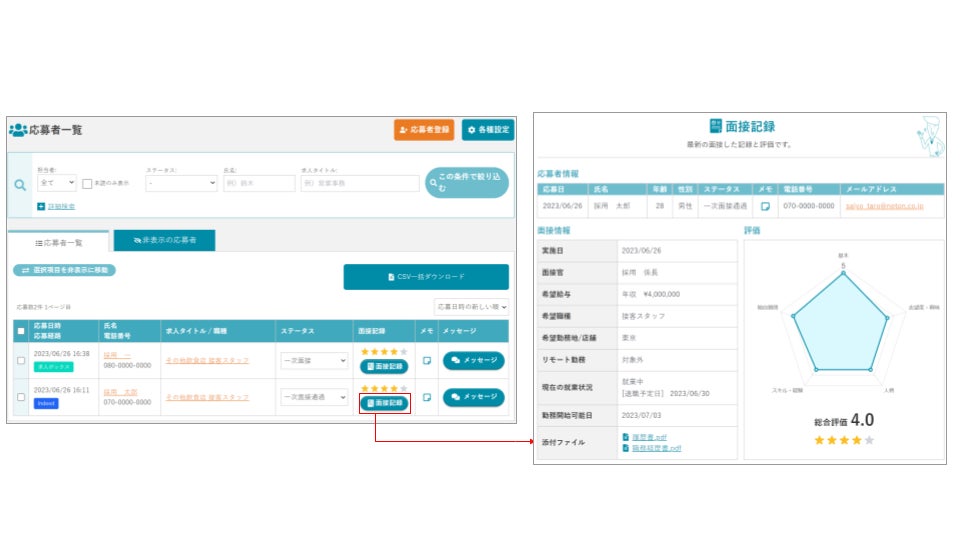The width and height of the screenshot is (960, 540).
Task: Check the select-all checkbox in table header
Action: pyautogui.click(x=21, y=331)
